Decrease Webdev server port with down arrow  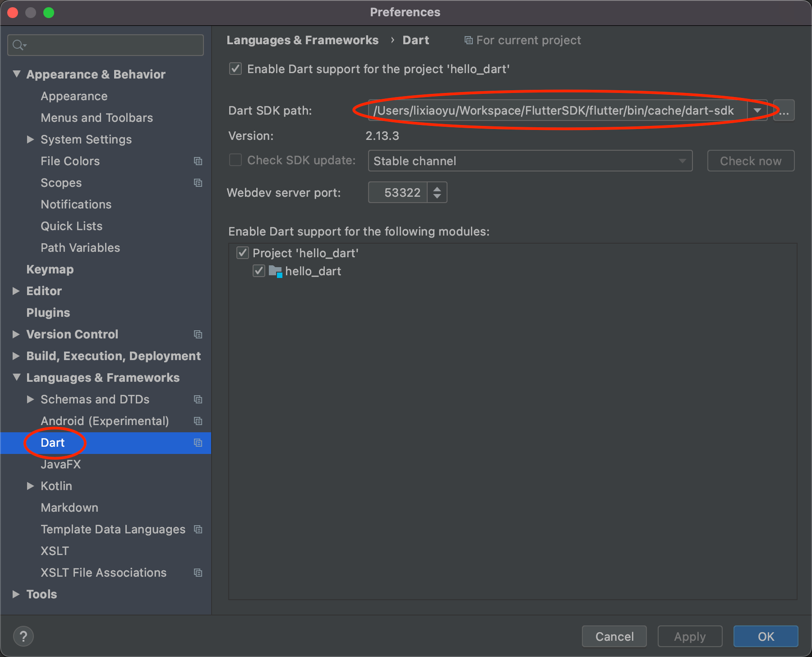437,196
